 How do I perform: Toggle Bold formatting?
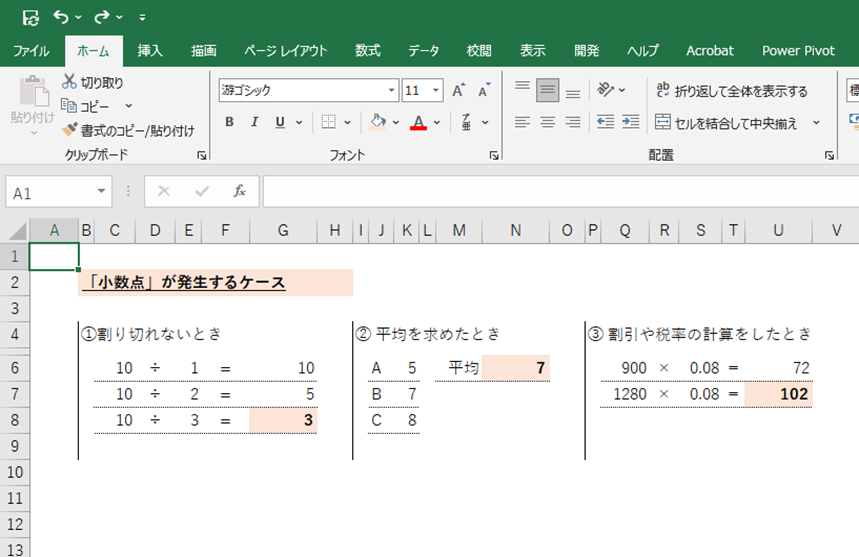tap(229, 122)
